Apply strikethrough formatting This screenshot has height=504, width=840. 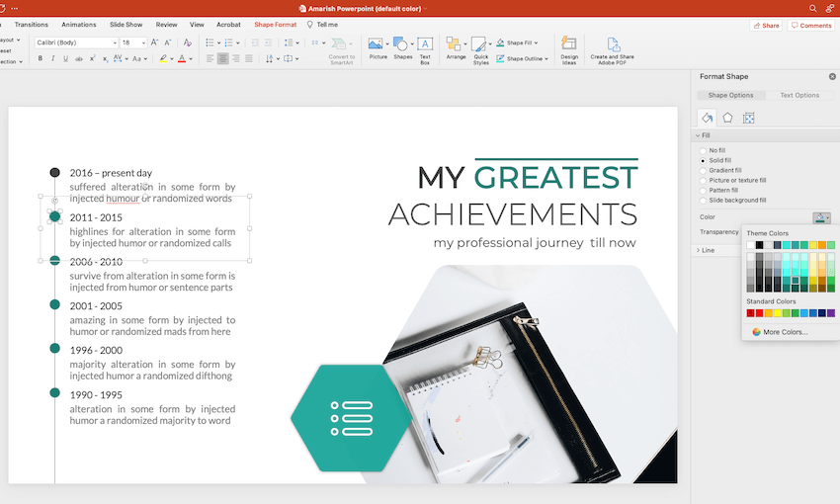coord(79,59)
